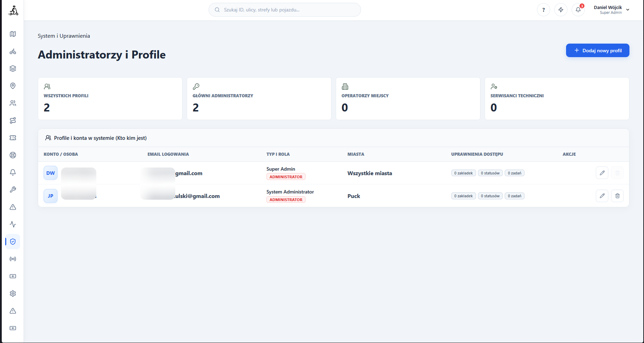Click the notifications bell in the top bar

tap(578, 10)
